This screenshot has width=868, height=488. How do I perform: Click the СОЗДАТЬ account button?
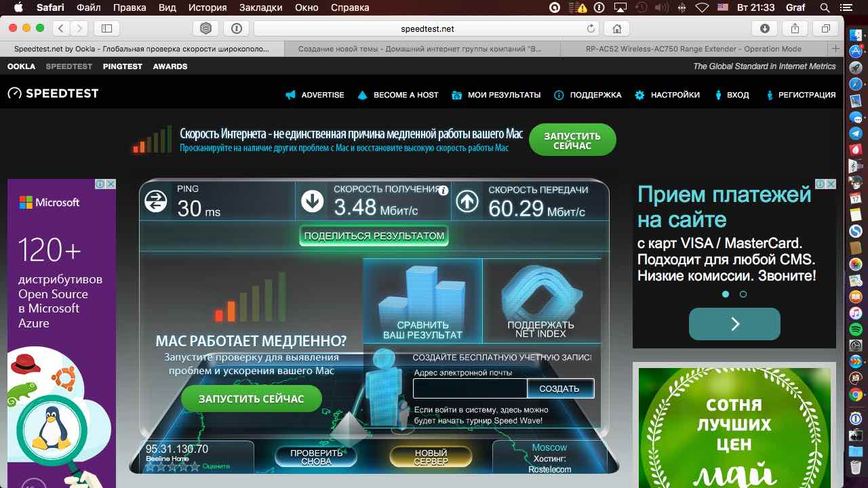tap(559, 388)
